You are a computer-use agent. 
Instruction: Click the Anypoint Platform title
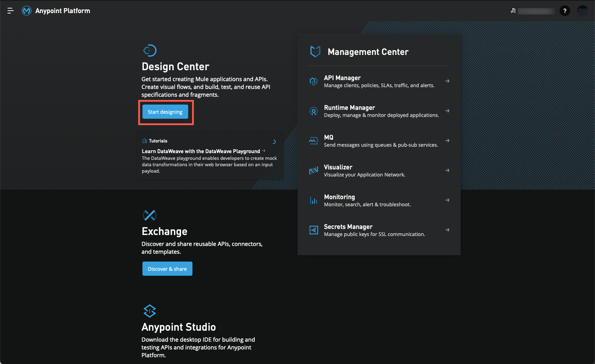click(x=63, y=11)
